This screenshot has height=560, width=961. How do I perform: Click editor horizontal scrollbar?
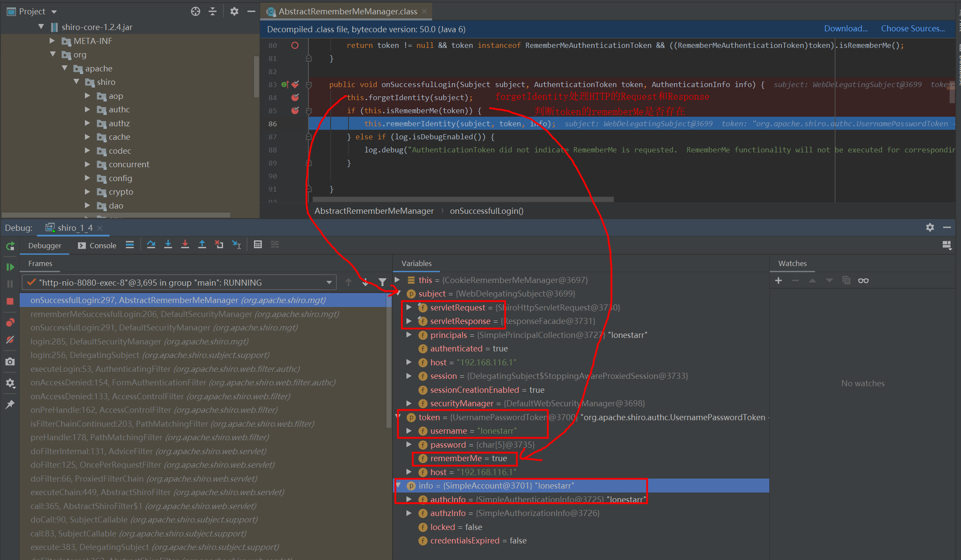[464, 199]
